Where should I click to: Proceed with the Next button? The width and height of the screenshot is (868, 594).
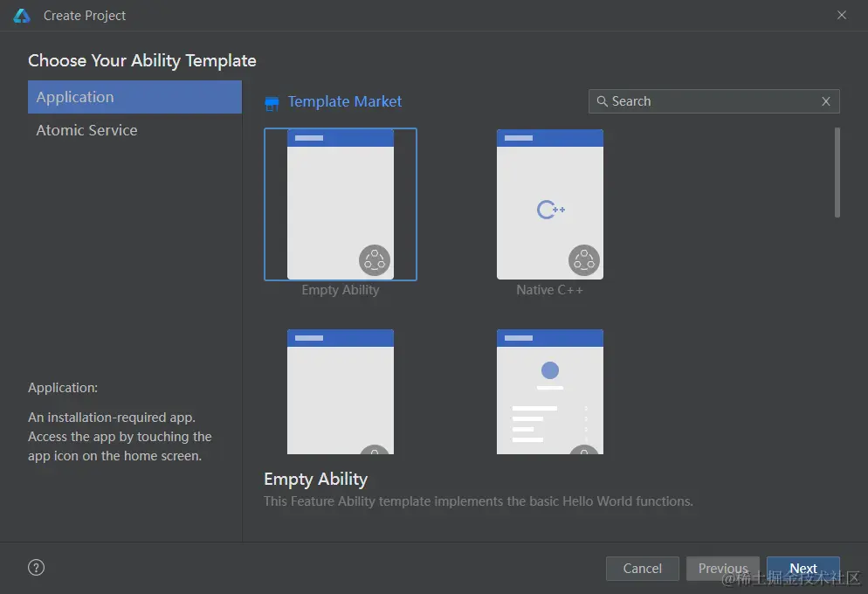(803, 569)
